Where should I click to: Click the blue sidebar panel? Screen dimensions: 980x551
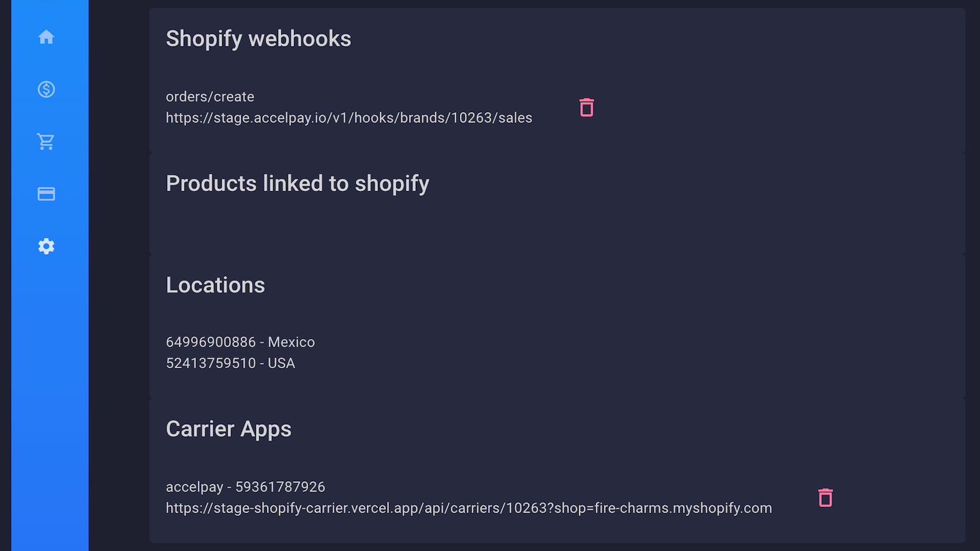pos(46,398)
